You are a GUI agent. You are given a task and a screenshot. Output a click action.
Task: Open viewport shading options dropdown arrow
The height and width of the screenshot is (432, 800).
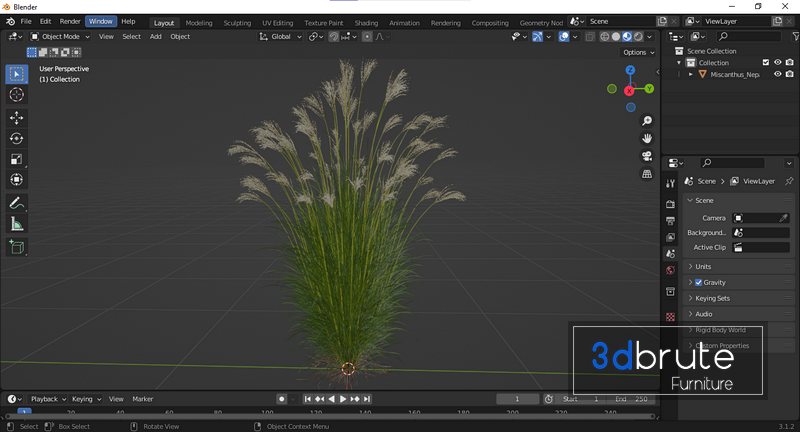point(649,37)
